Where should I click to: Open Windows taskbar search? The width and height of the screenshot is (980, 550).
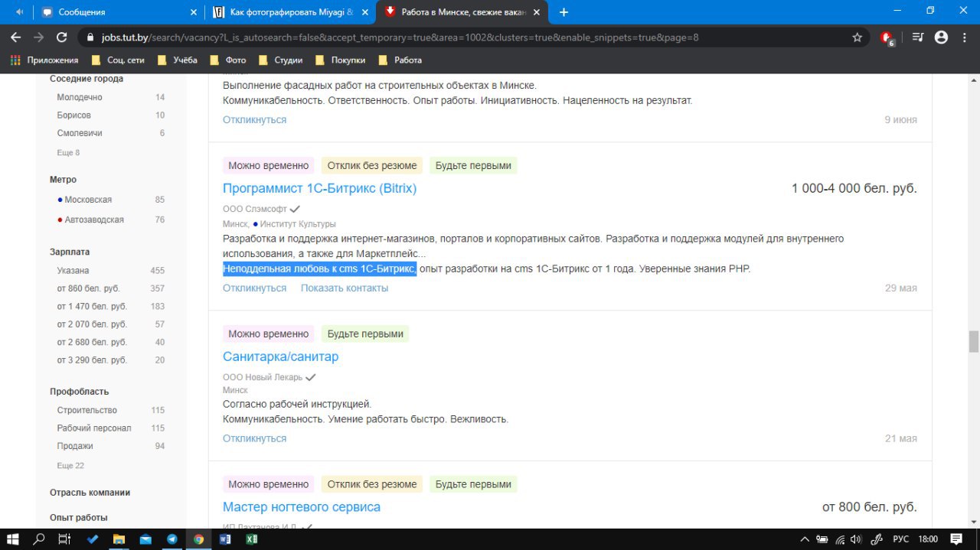click(39, 539)
